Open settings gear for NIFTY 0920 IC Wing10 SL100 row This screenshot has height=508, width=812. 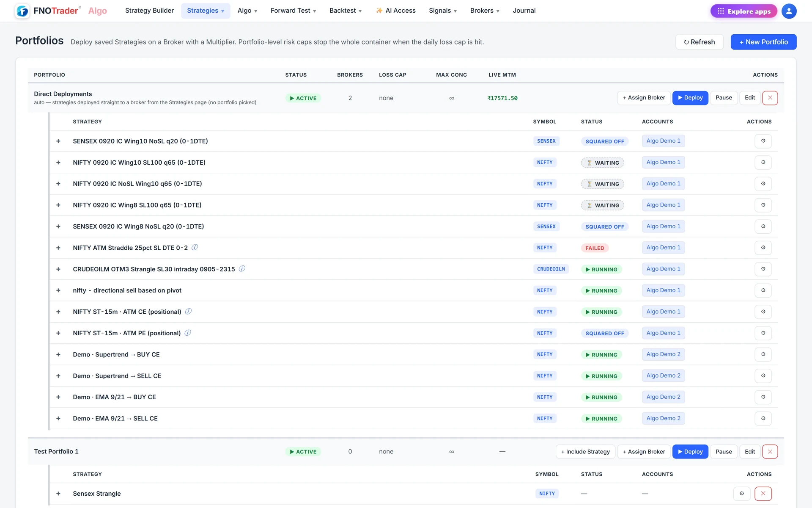(763, 162)
